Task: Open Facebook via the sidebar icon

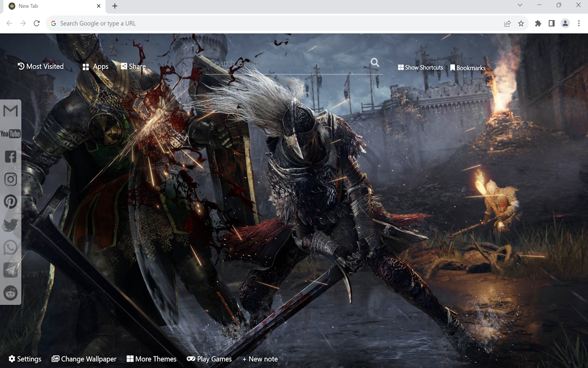Action: click(10, 156)
